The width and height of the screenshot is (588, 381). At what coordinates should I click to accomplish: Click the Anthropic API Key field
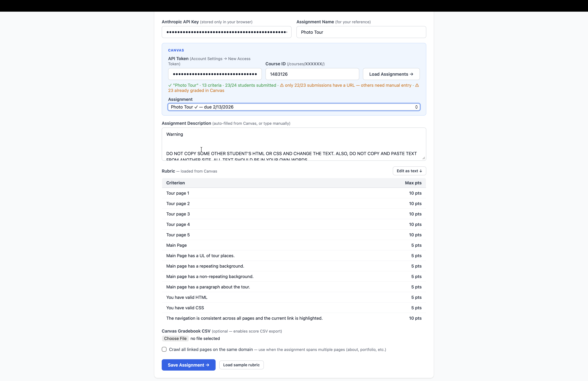[226, 32]
